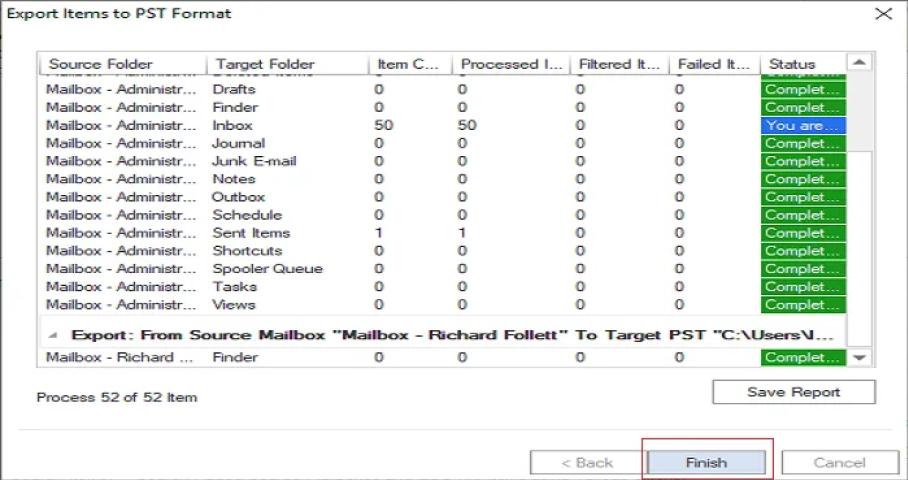The image size is (908, 480).
Task: Click the Failed Items column header
Action: tap(713, 64)
